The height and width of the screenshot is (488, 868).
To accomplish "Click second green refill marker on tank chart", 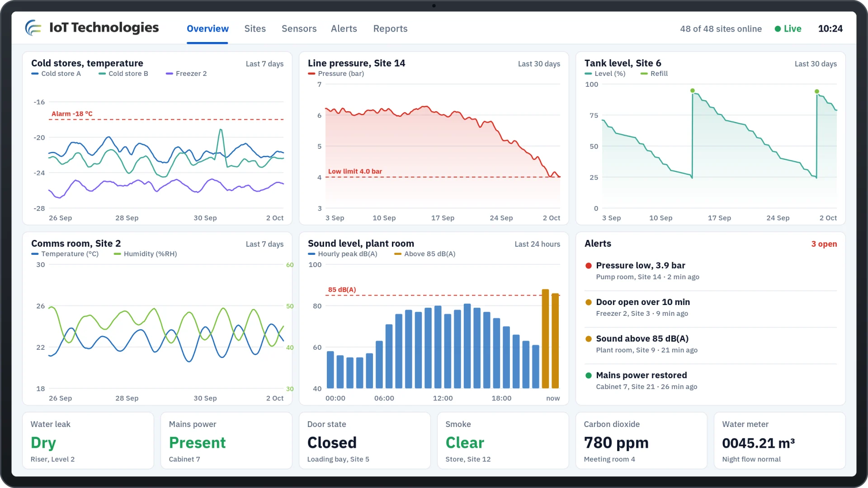I will [x=816, y=92].
